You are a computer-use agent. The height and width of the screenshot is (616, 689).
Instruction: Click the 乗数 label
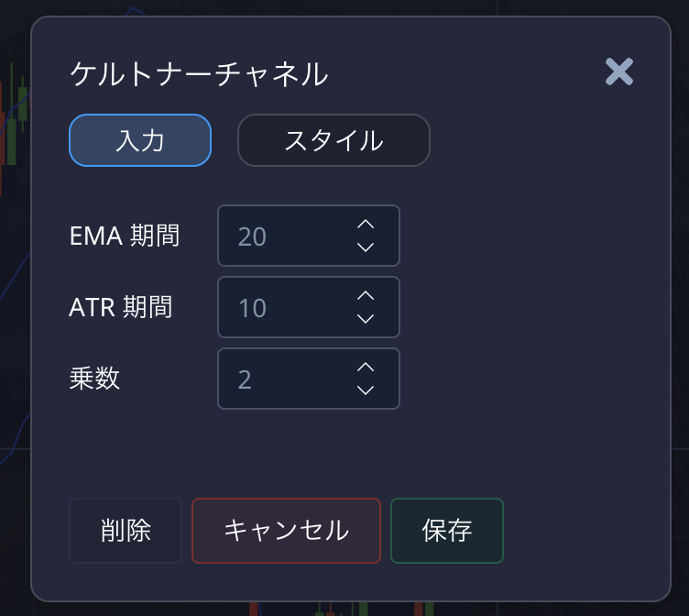[95, 379]
